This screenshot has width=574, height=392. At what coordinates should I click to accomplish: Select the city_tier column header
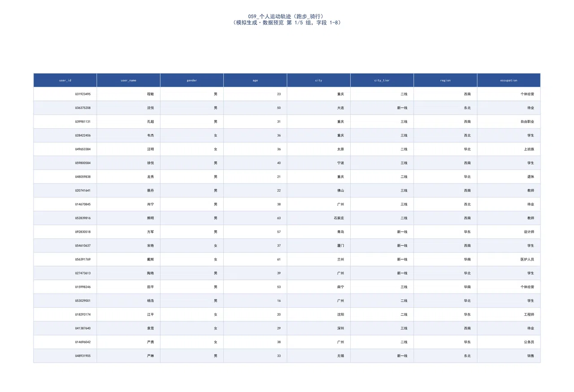click(x=382, y=80)
